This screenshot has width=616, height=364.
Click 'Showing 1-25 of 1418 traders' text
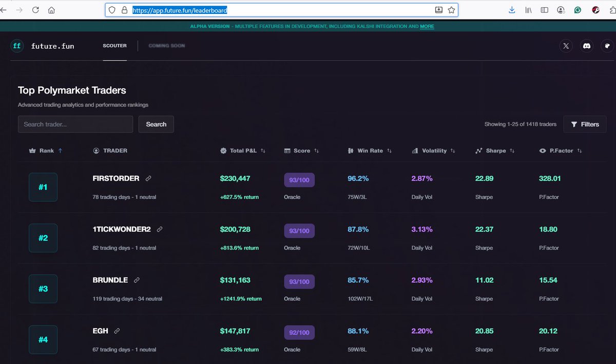521,124
